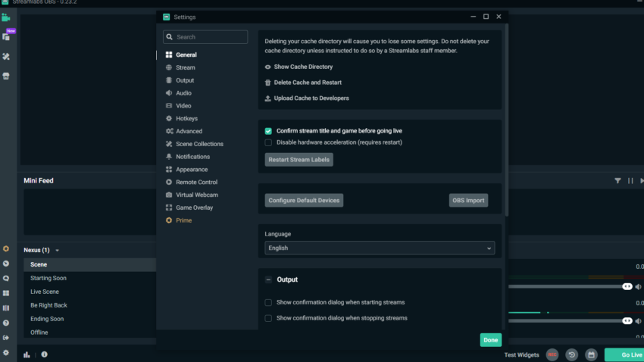
Task: Mute the audio source with active green meter
Action: pos(638,321)
